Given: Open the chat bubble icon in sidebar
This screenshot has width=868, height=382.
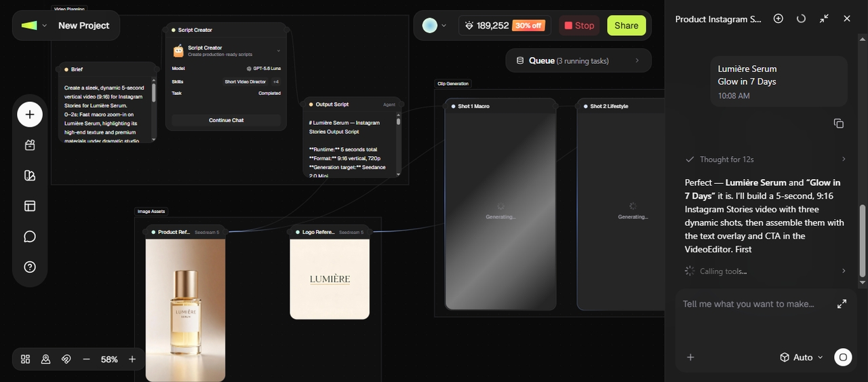Looking at the screenshot, I should tap(30, 237).
